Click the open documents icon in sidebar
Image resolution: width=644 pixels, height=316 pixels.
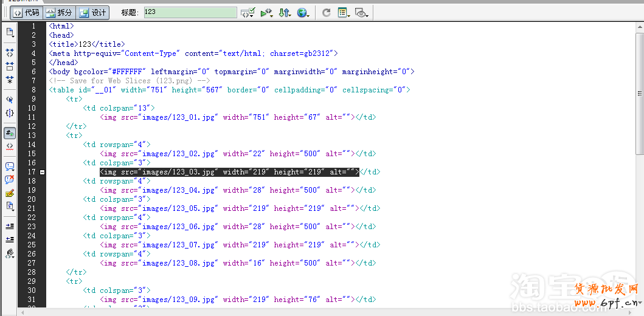click(10, 32)
